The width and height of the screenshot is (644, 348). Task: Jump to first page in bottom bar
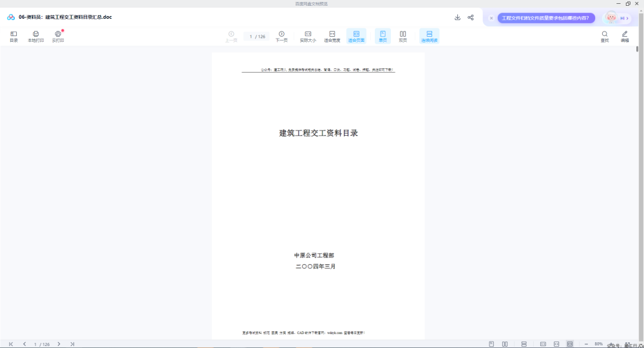[x=11, y=344]
